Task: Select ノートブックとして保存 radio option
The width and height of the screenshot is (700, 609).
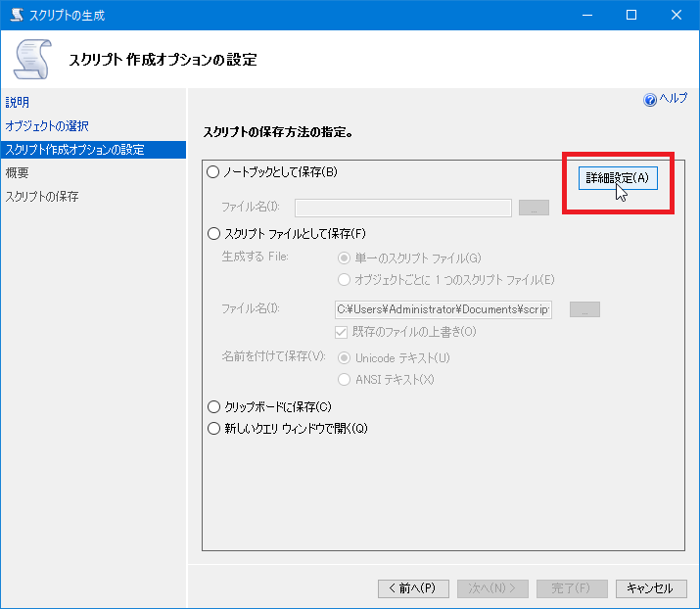Action: pos(214,172)
